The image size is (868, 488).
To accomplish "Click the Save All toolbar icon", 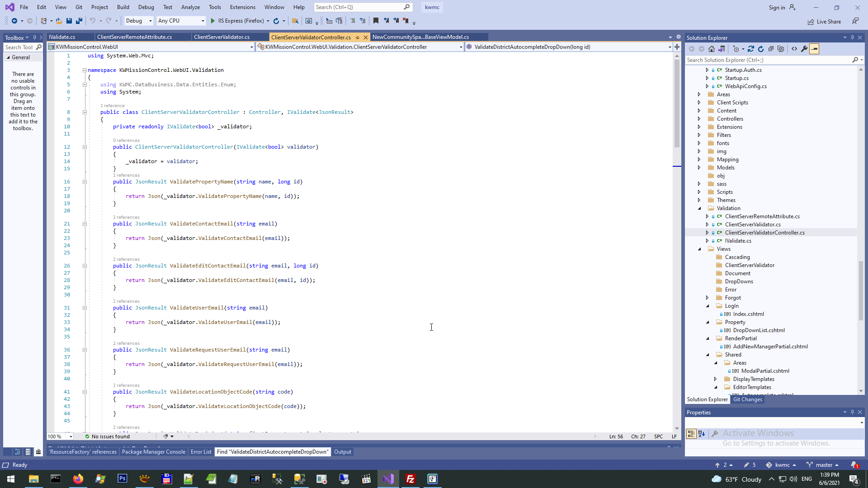I will tap(79, 21).
